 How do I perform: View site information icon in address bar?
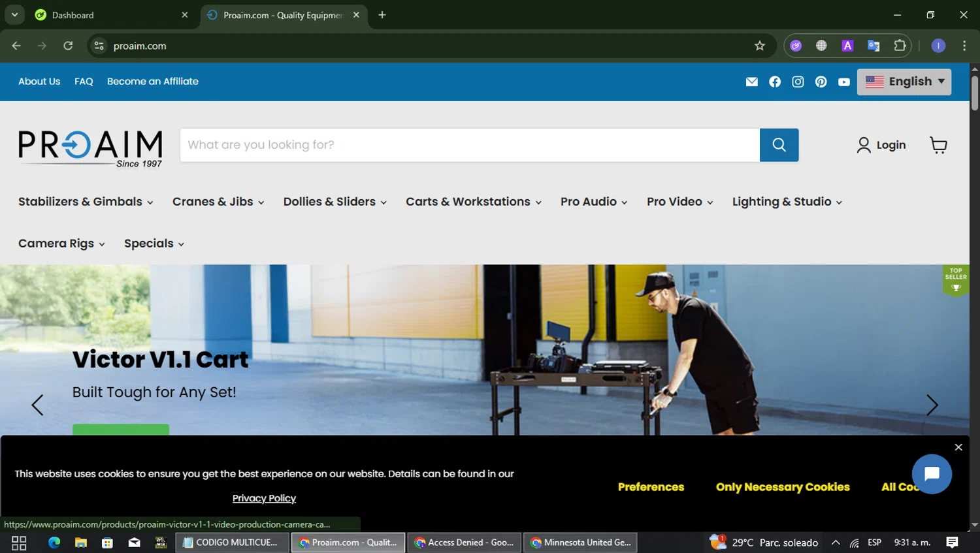coord(99,46)
